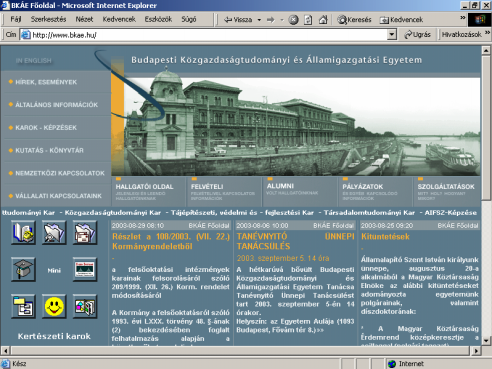Open the forward history dropdown arrow

coord(282,20)
